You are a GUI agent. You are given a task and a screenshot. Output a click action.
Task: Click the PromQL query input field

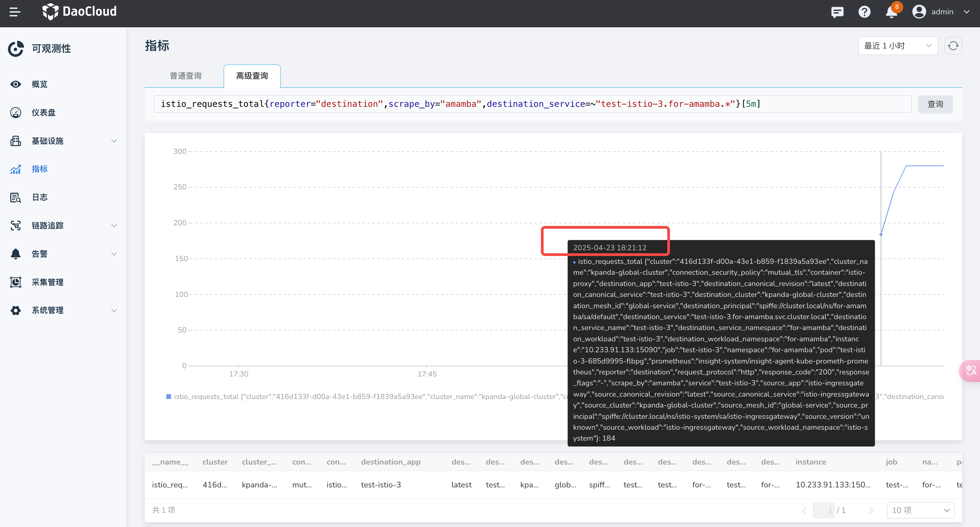532,104
